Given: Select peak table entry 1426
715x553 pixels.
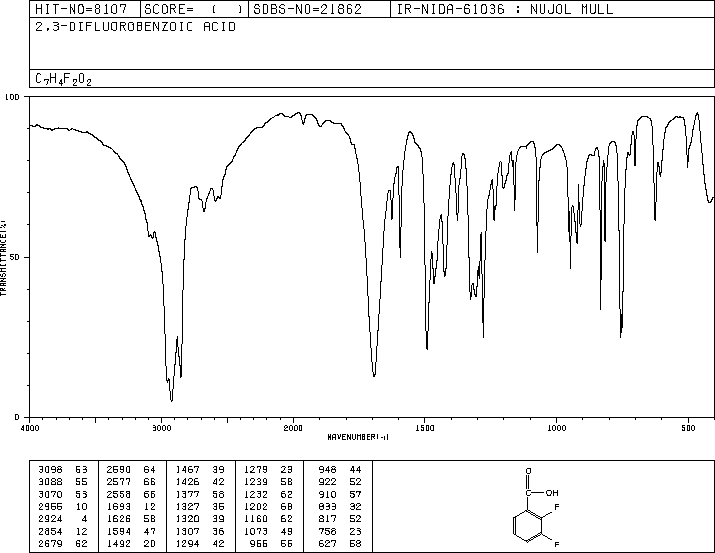Looking at the screenshot, I should point(200,482).
